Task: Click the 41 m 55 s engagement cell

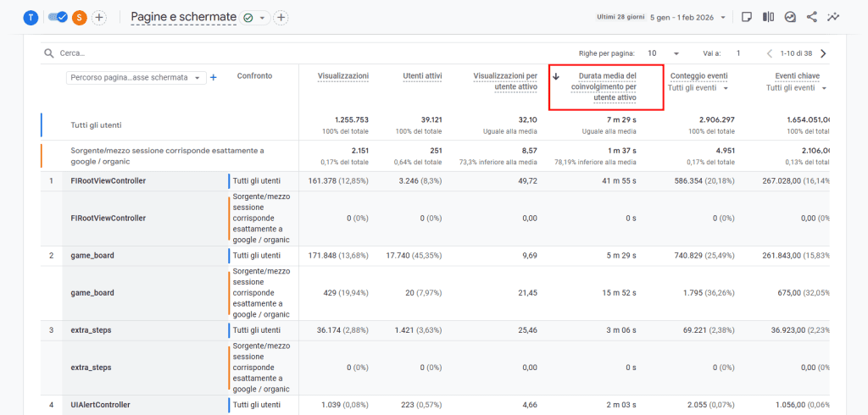Action: coord(620,180)
